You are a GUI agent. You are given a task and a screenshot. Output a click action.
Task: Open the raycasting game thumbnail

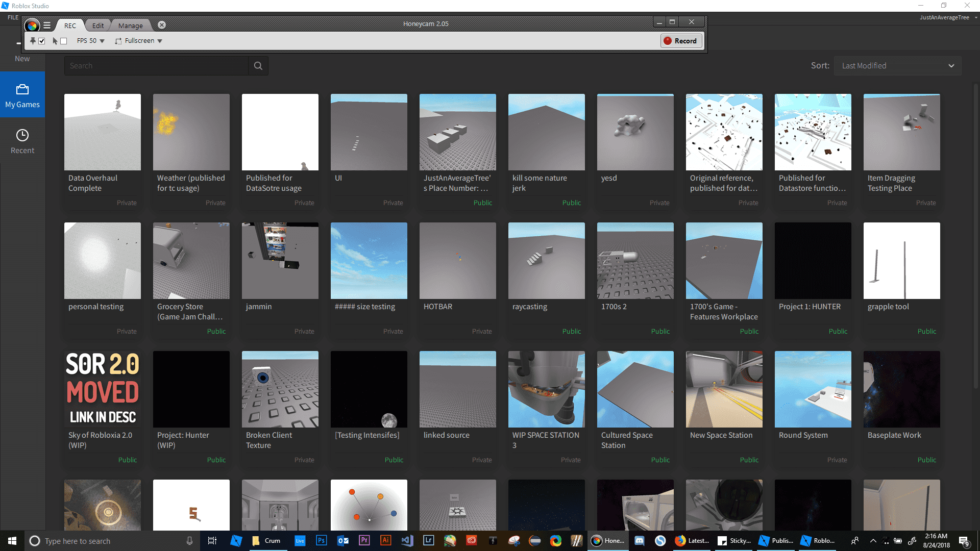coord(547,261)
